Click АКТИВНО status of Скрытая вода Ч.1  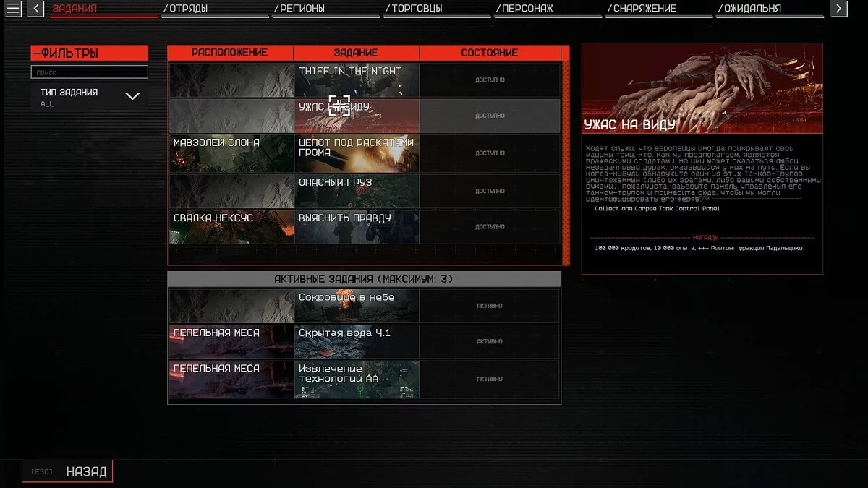[490, 341]
